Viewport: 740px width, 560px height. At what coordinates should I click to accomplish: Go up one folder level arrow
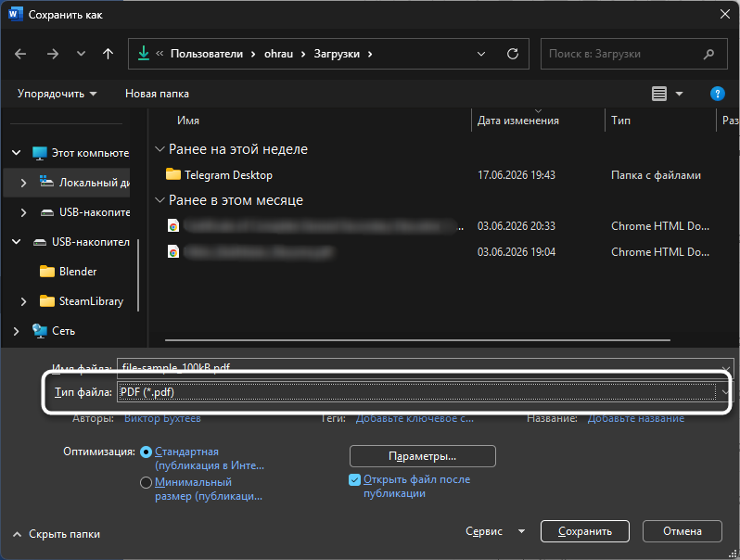pyautogui.click(x=108, y=54)
